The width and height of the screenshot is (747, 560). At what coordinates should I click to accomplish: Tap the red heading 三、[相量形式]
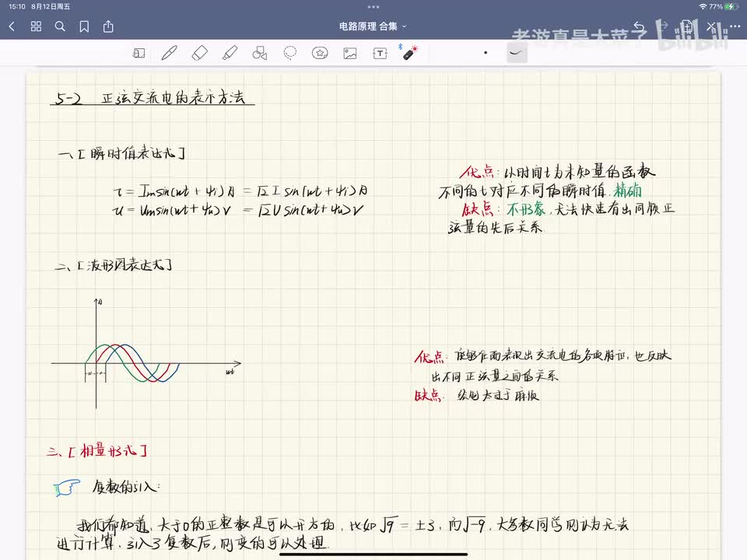click(x=97, y=451)
